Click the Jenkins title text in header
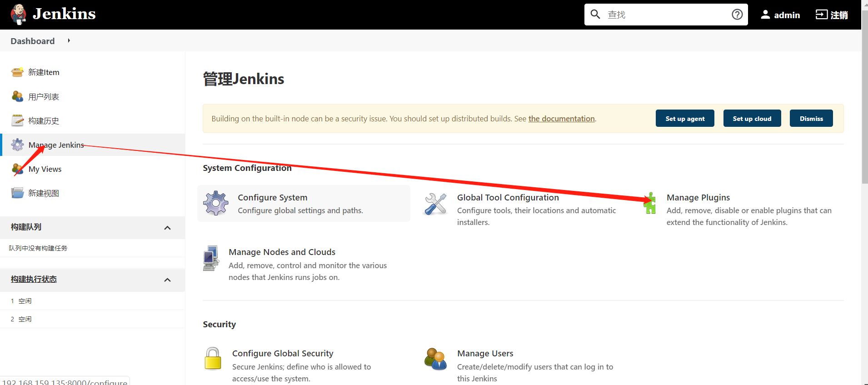The height and width of the screenshot is (385, 868). point(64,14)
